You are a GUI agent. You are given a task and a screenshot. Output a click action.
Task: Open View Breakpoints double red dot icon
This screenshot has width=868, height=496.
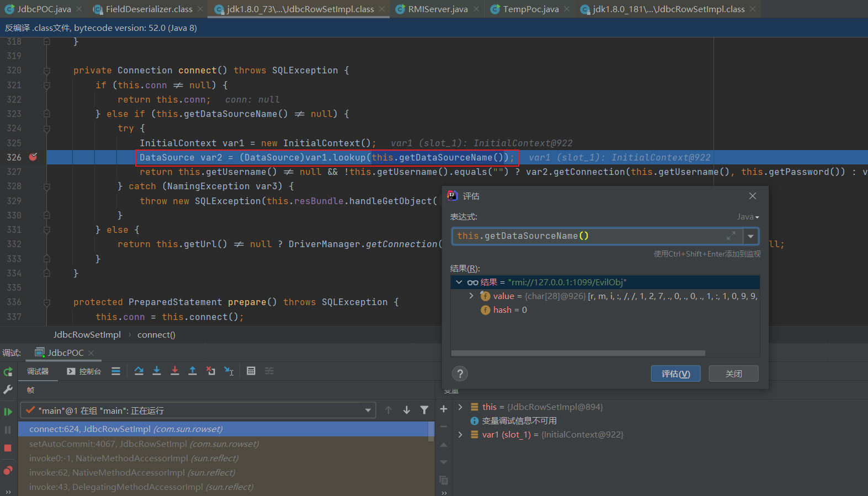point(8,470)
